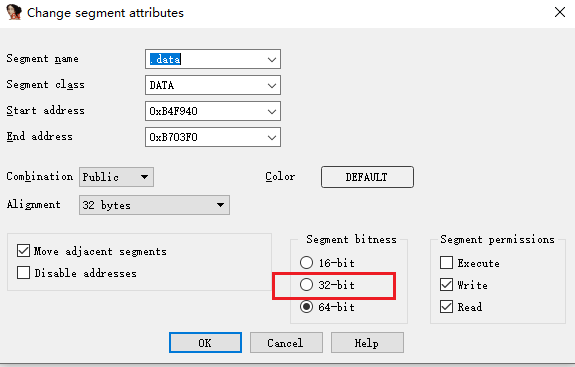Toggle the Write permission checkbox
Screen dimensions: 575x367
tap(446, 285)
